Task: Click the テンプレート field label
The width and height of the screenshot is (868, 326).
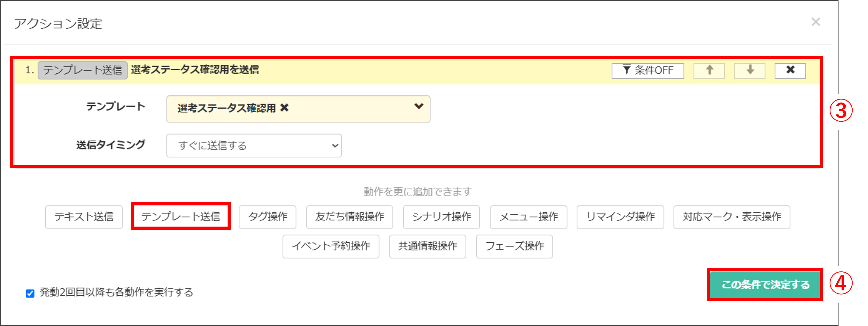Action: [116, 107]
